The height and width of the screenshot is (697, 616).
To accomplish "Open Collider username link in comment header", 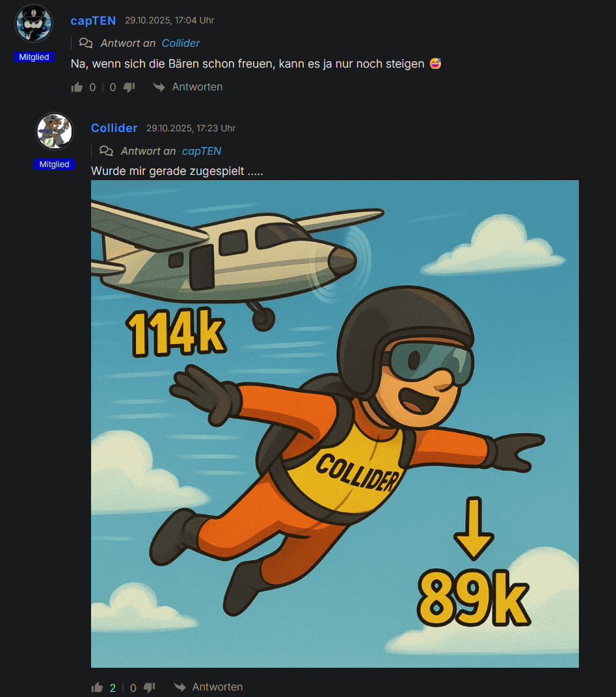I will coord(114,128).
